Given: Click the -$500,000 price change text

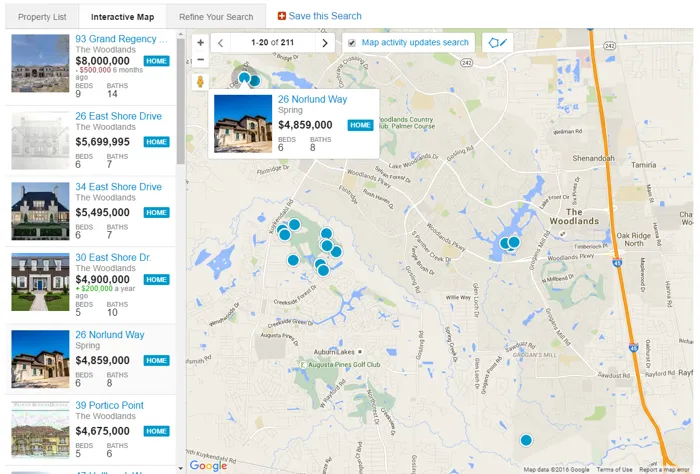Looking at the screenshot, I should click(x=93, y=70).
